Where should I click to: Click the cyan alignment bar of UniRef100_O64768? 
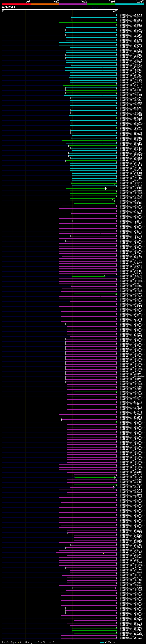[x=88, y=15]
